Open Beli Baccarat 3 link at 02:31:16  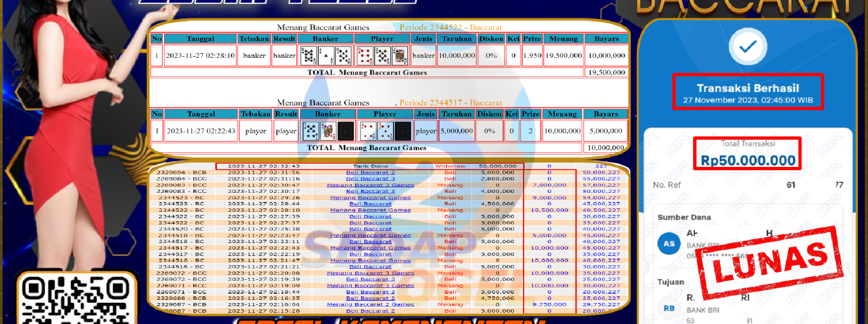[370, 179]
